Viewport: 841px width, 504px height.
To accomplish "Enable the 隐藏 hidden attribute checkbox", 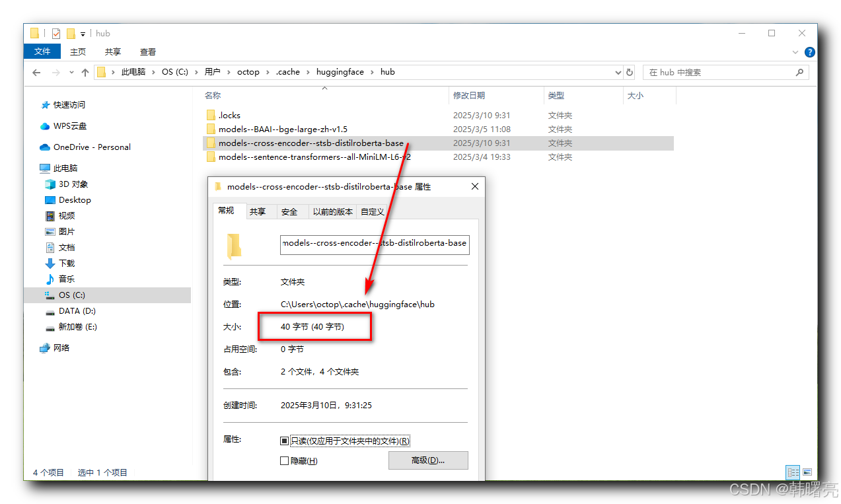I will click(284, 460).
